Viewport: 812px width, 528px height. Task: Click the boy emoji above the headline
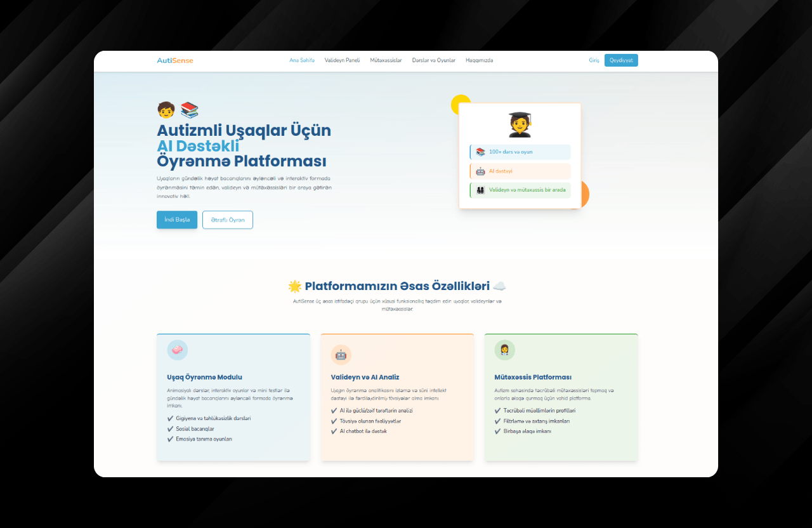pos(166,110)
